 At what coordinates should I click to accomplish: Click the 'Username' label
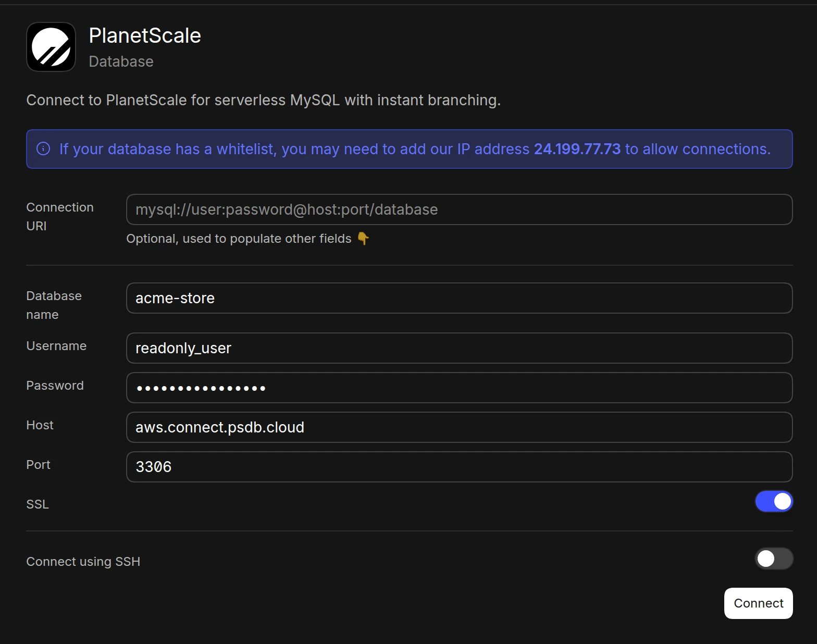56,346
